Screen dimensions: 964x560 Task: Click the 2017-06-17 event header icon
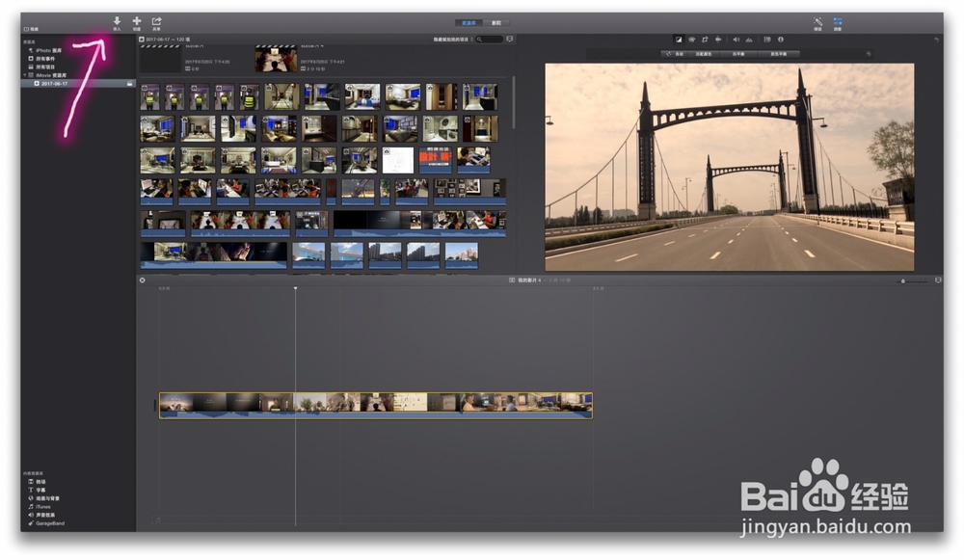pyautogui.click(x=142, y=40)
